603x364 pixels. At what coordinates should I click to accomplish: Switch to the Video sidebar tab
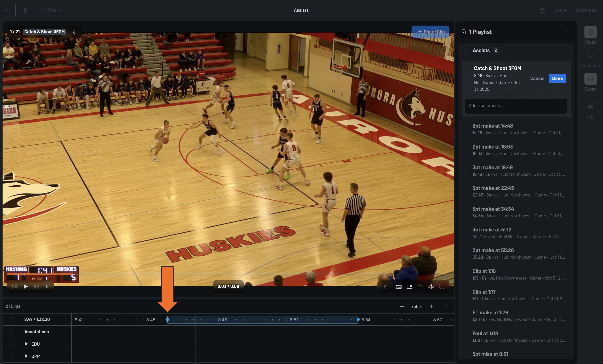(x=590, y=35)
